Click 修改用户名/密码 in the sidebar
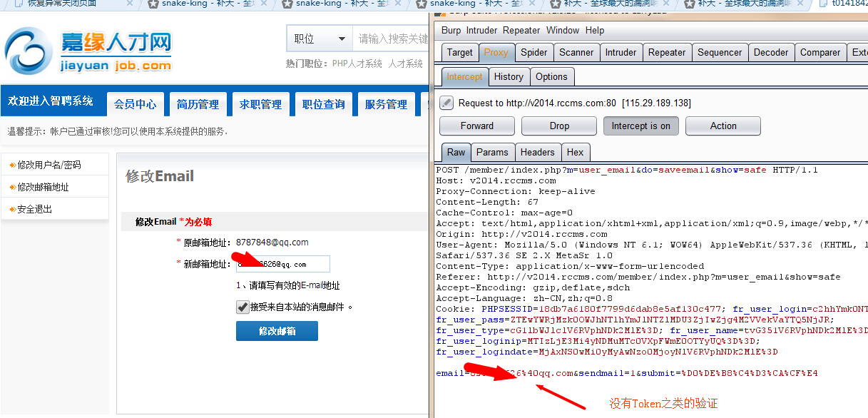 tap(49, 165)
